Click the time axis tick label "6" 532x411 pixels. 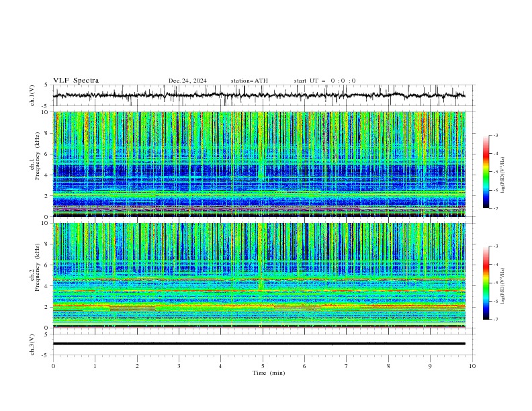(304, 366)
